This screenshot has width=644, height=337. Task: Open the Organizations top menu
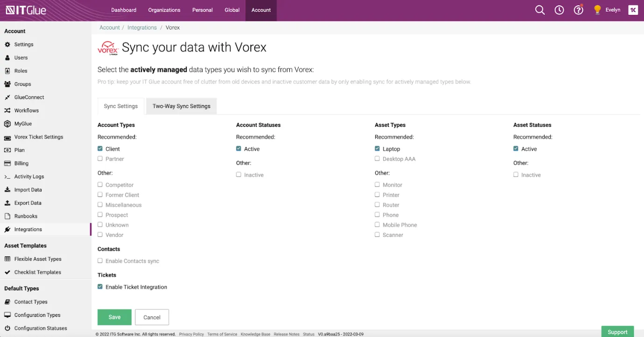pyautogui.click(x=164, y=10)
